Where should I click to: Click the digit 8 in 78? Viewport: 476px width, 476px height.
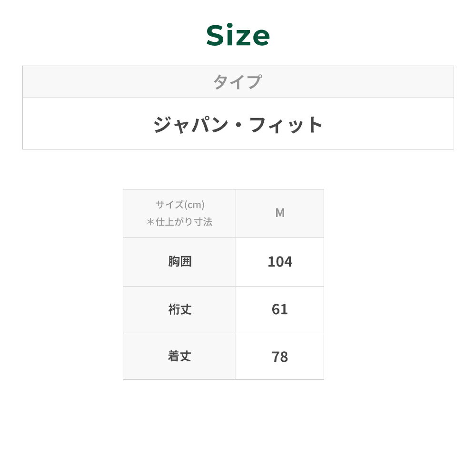(284, 357)
